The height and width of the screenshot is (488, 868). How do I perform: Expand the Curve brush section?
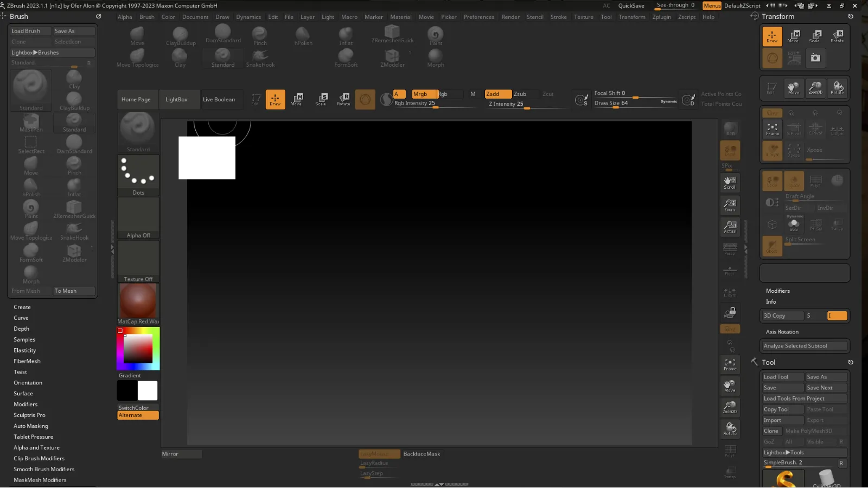point(21,318)
